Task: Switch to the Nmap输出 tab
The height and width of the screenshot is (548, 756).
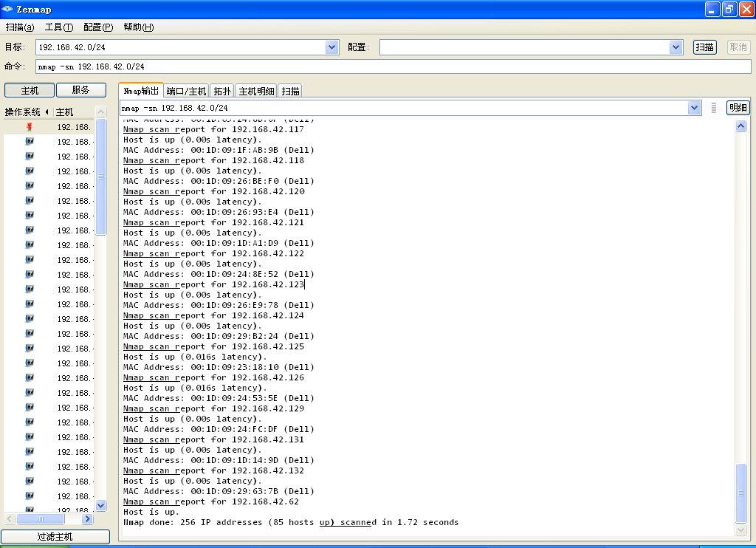Action: tap(141, 90)
